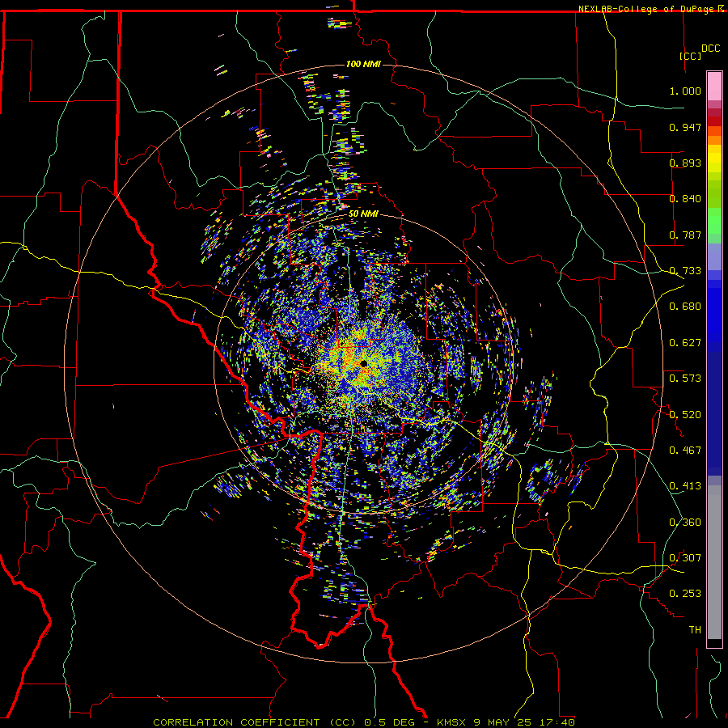Click the orange color bar segment
This screenshot has width=728, height=728.
tap(714, 140)
